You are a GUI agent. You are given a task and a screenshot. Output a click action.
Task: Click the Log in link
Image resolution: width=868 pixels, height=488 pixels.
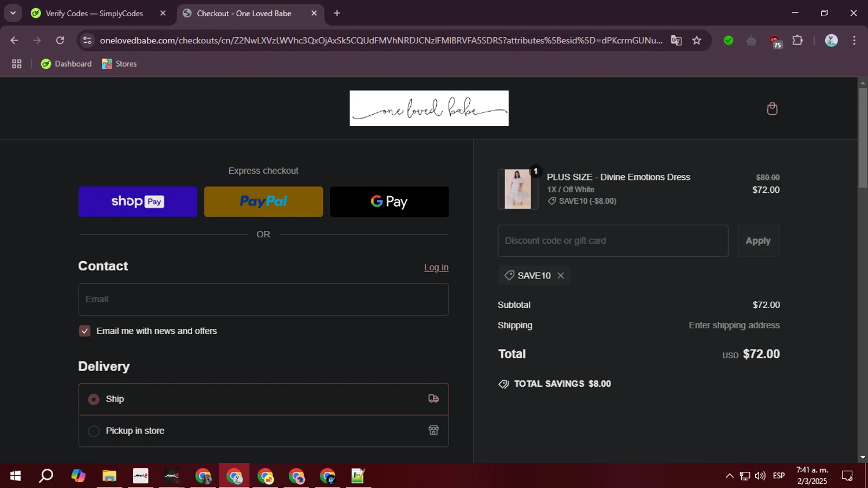point(436,267)
